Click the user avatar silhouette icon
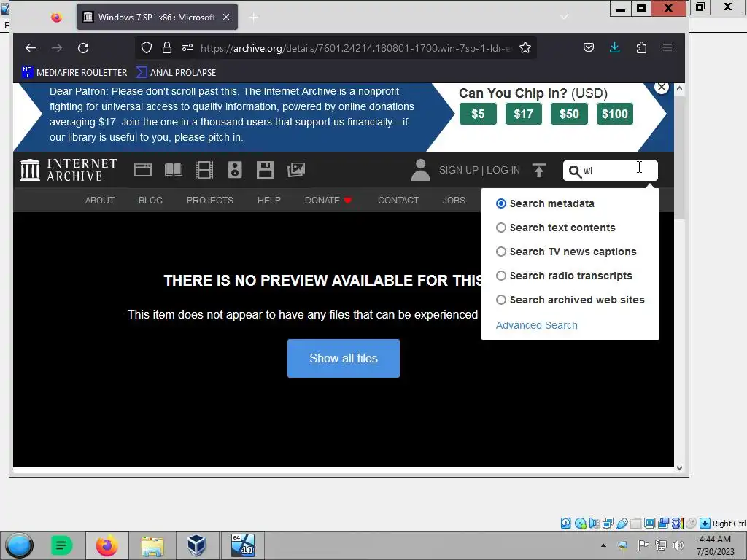The height and width of the screenshot is (560, 747). pyautogui.click(x=421, y=170)
